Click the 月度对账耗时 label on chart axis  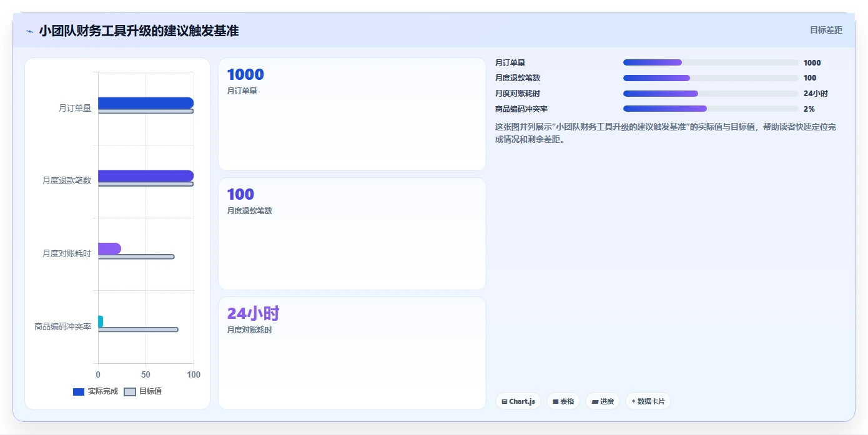[67, 253]
